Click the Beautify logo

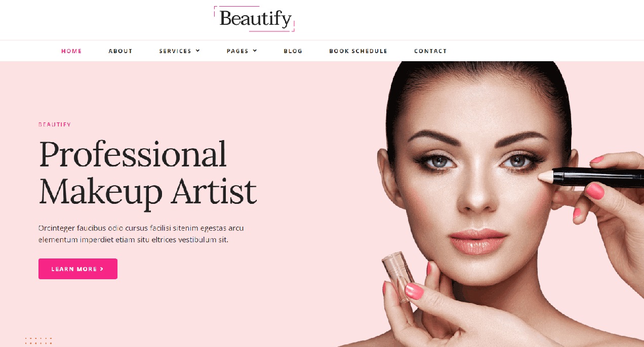[254, 19]
